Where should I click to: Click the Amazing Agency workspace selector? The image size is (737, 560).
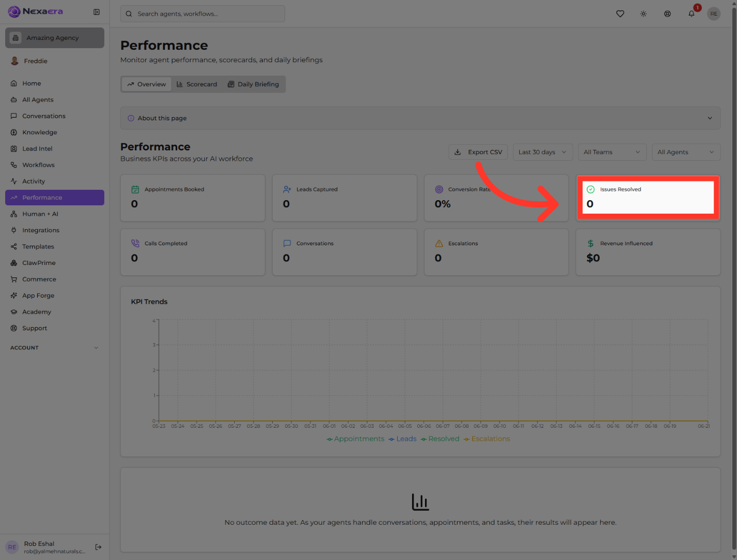pos(54,38)
